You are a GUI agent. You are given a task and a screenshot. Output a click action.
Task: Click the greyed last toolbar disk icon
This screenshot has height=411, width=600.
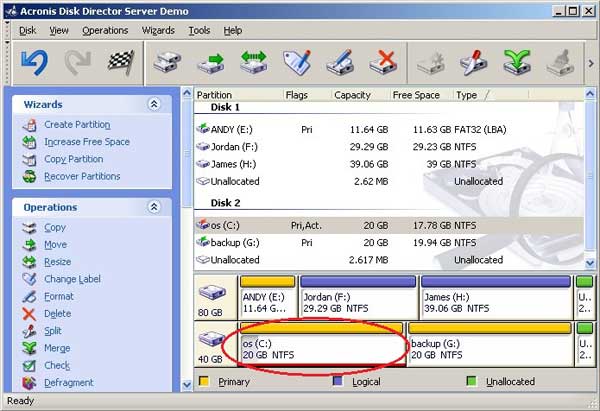coord(560,62)
